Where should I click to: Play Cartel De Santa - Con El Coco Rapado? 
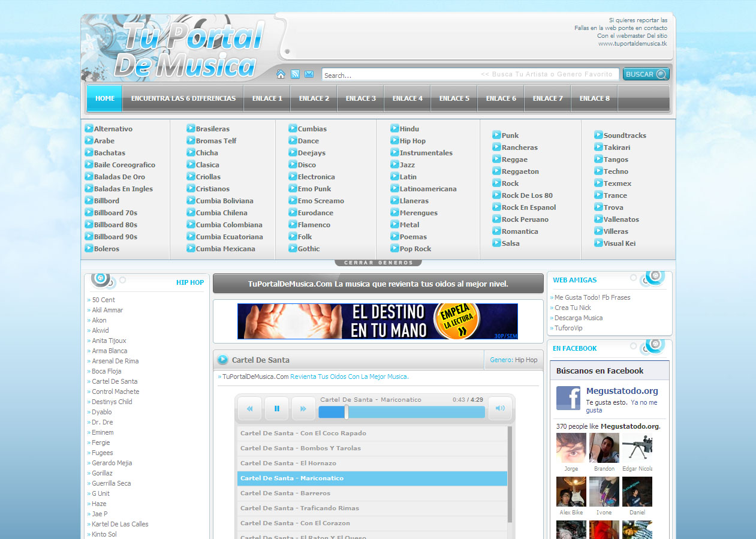click(x=372, y=433)
